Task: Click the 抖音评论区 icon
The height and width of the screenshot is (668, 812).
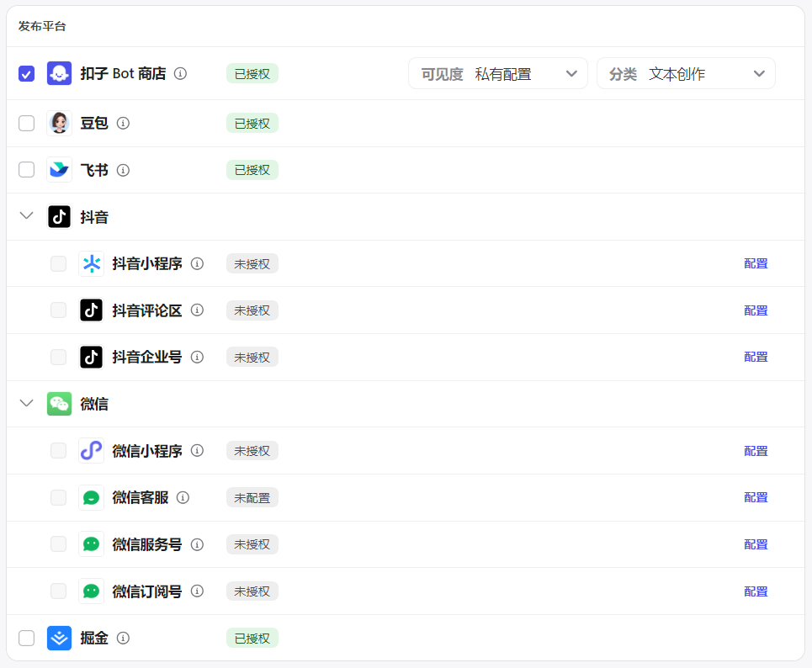Action: (91, 310)
